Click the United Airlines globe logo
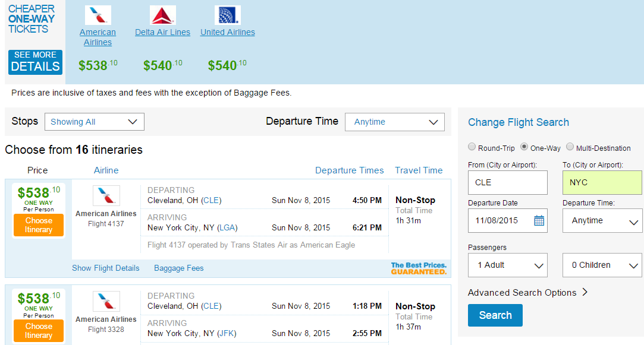 coord(228,15)
